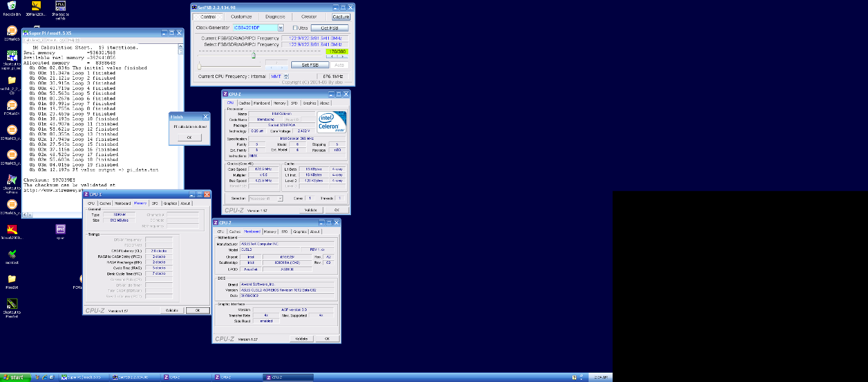Image resolution: width=868 pixels, height=382 pixels.
Task: Click the Intel Celeron logo in CPU-Z
Action: [331, 122]
